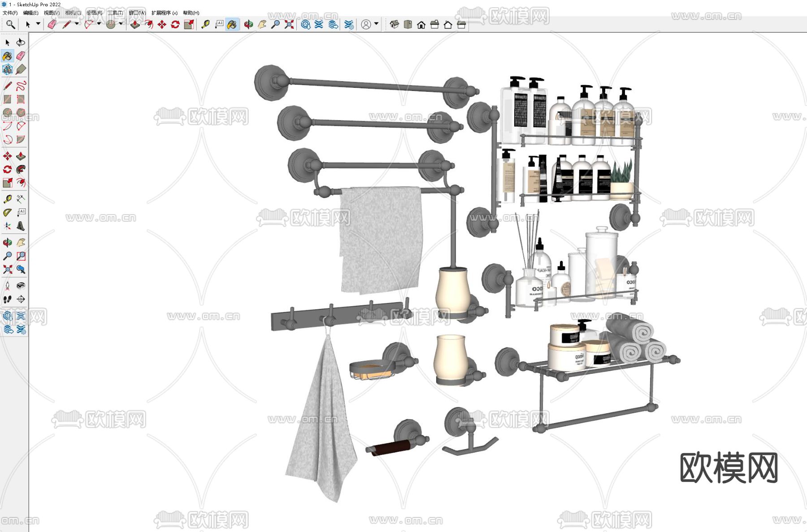Choose the Section Plane tool

point(21,299)
